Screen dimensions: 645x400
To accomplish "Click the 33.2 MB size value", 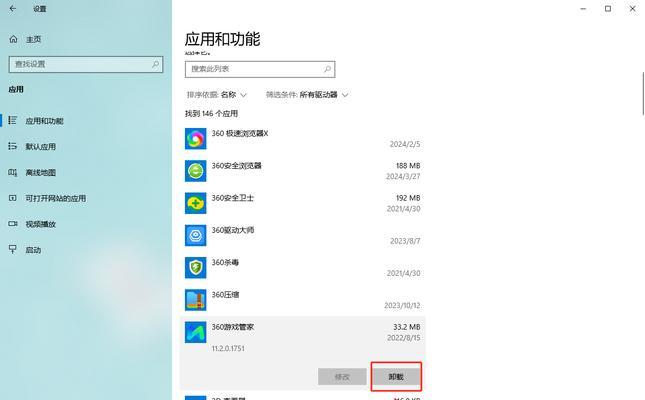I will 406,327.
